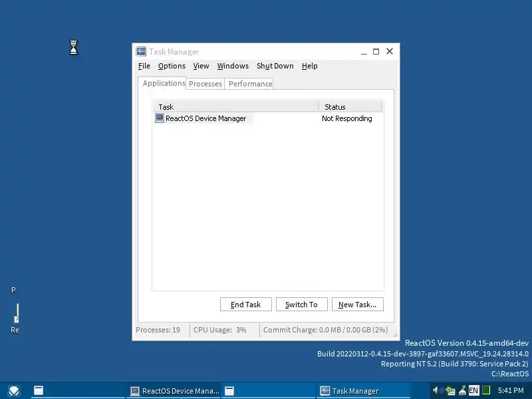532x399 pixels.
Task: Switch to the Applications tab
Action: click(162, 83)
